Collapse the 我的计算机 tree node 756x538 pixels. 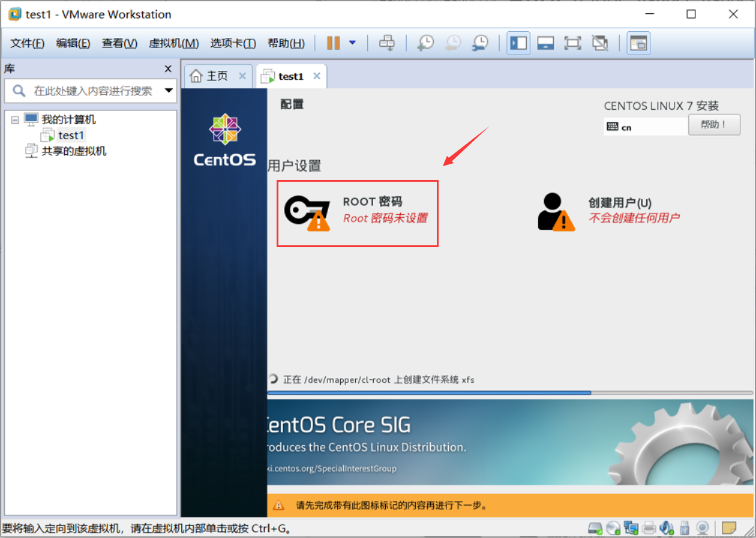pos(15,120)
